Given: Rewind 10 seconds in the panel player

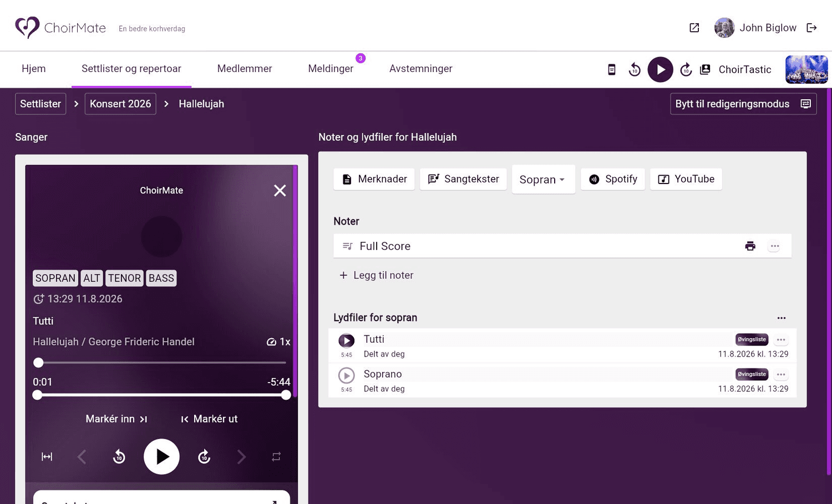Looking at the screenshot, I should point(119,457).
